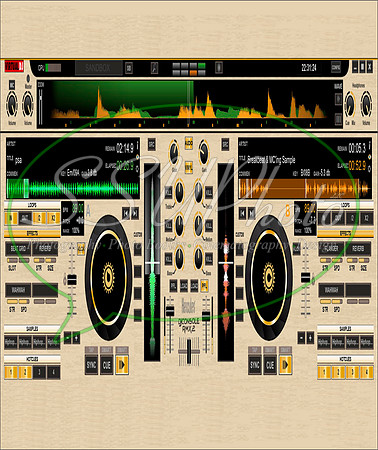This screenshot has height=450, width=378.
Task: Click the lower WAVE button beside main waveform
Action: point(338,119)
